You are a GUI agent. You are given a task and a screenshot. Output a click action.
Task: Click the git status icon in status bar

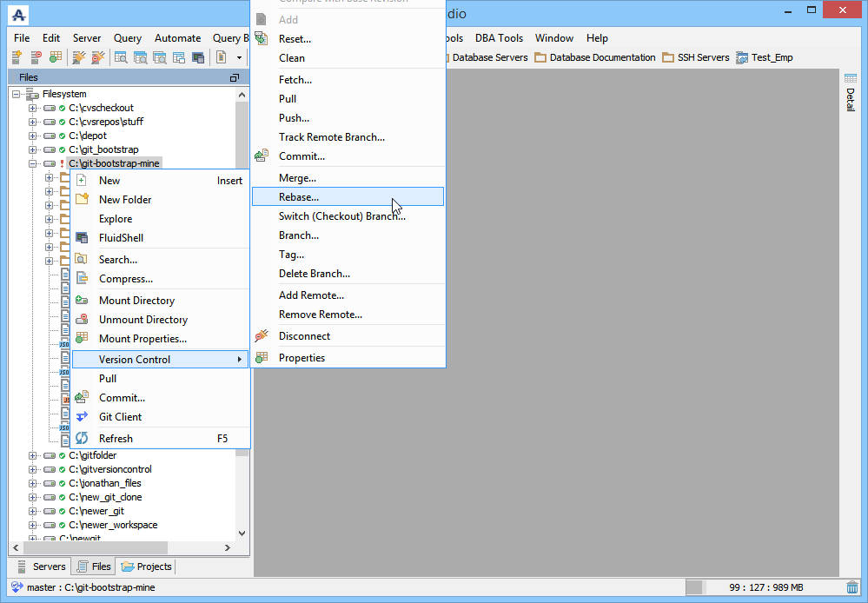pos(17,587)
